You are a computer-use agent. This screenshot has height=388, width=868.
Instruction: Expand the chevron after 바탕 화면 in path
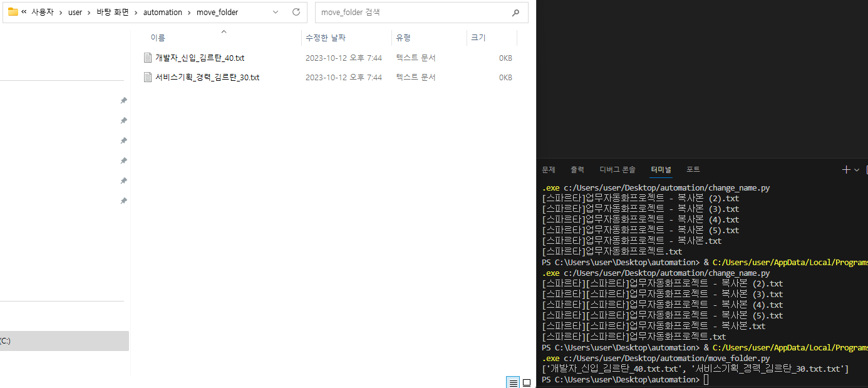[137, 12]
